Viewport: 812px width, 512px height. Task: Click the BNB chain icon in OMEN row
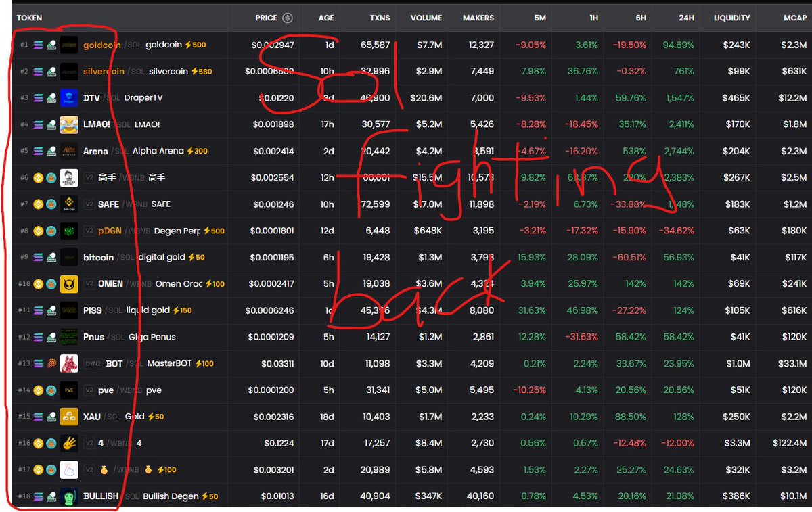point(39,284)
